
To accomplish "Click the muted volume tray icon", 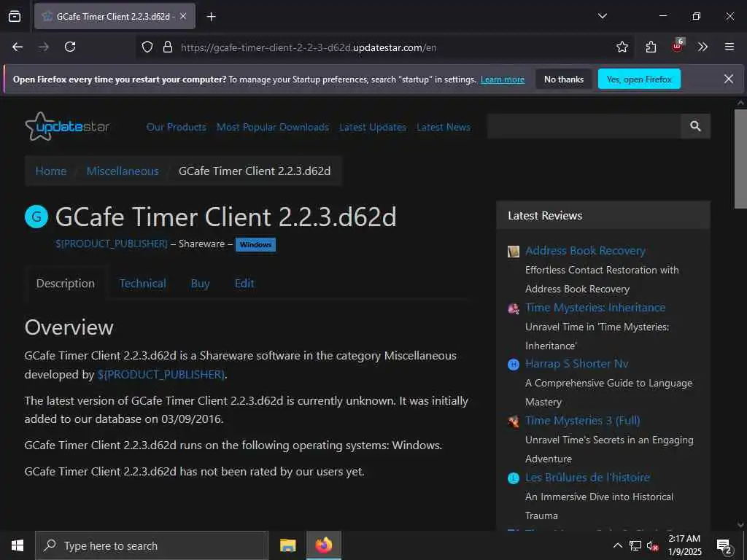I will tap(652, 545).
